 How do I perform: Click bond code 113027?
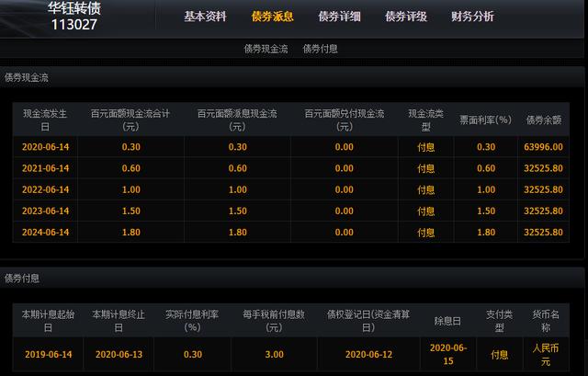click(x=74, y=25)
